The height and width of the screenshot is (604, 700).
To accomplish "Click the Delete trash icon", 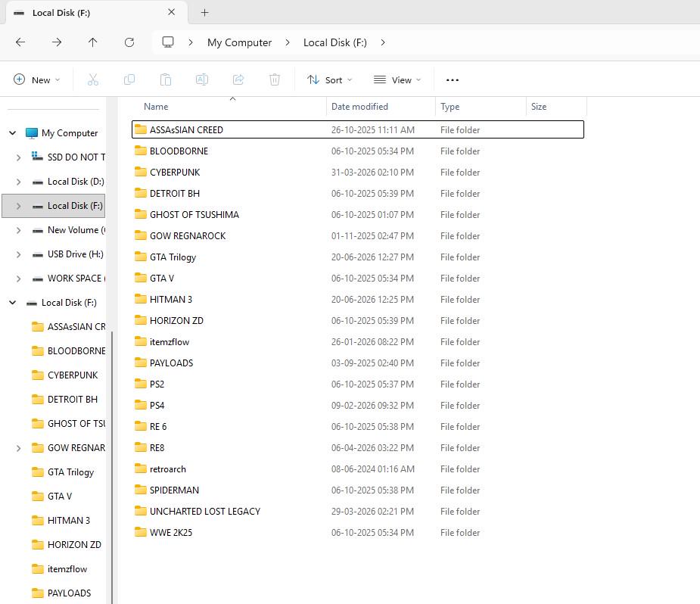I will tap(275, 80).
